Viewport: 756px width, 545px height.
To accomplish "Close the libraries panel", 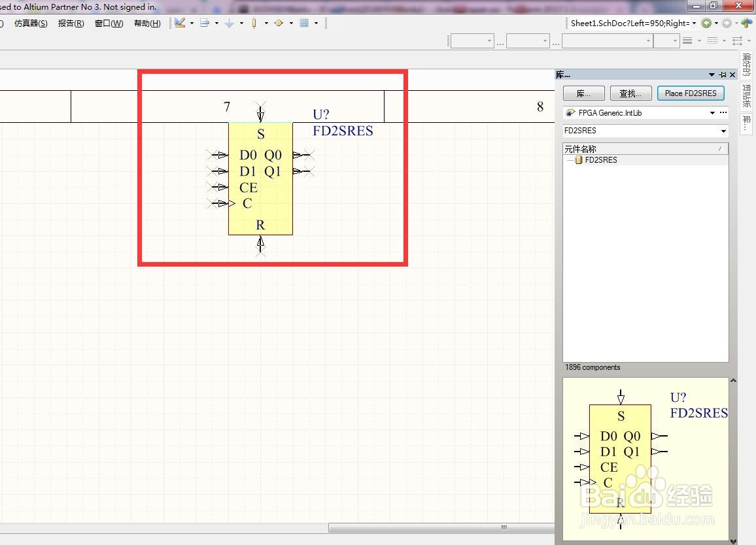I will 732,74.
